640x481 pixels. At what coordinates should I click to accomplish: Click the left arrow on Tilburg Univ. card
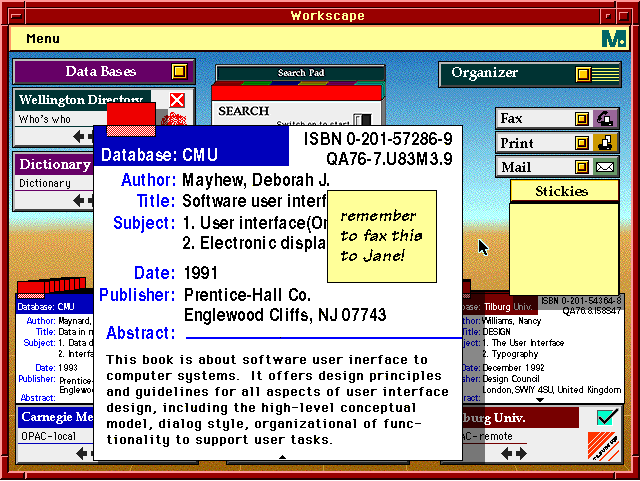click(507, 453)
